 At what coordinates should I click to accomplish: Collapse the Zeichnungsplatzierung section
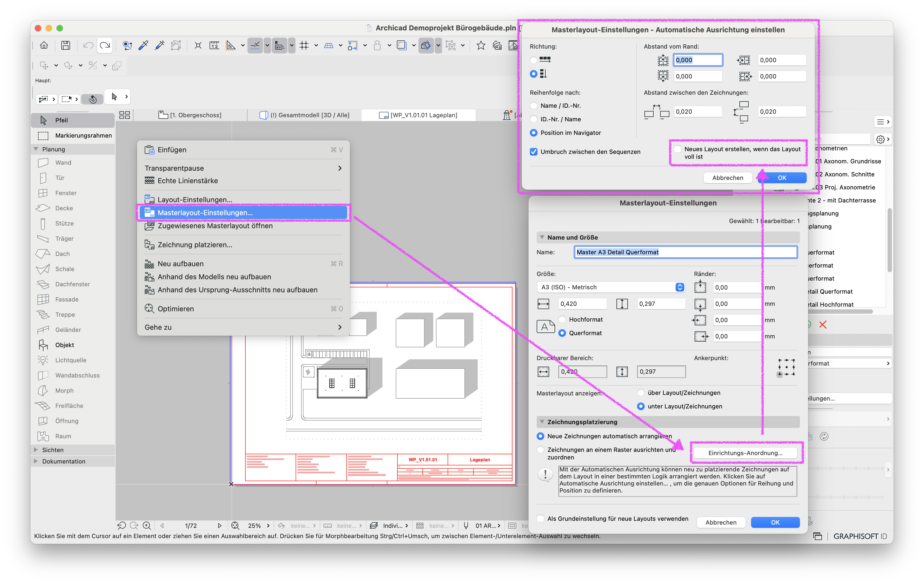tap(542, 422)
